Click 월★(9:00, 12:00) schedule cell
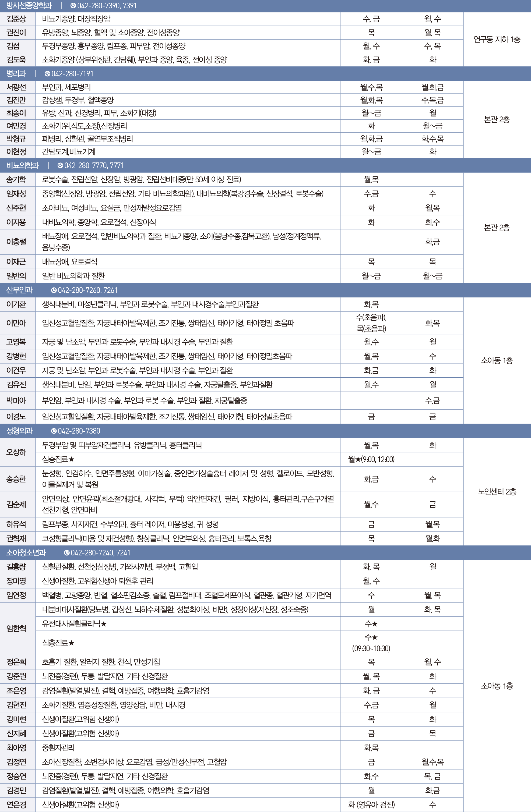This screenshot has width=531, height=812. click(371, 460)
